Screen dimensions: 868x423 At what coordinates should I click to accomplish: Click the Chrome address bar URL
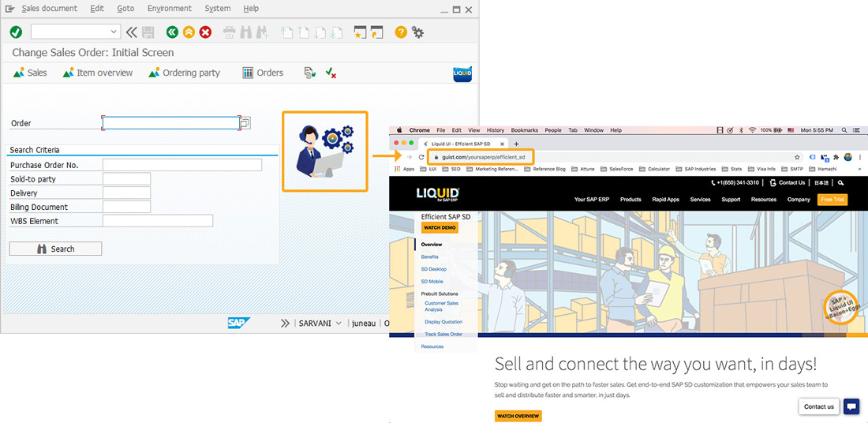coord(483,157)
